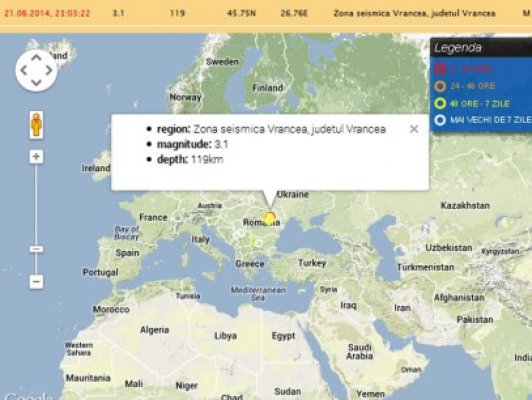Click the orange 24 - 48 ORE legend circle
Screen dimensions: 532x400
pyautogui.click(x=440, y=86)
